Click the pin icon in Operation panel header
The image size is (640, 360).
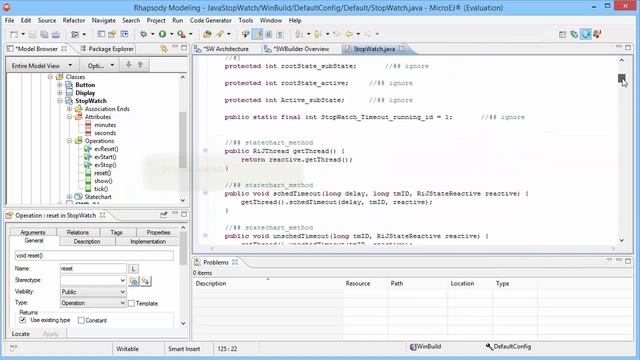(164, 215)
